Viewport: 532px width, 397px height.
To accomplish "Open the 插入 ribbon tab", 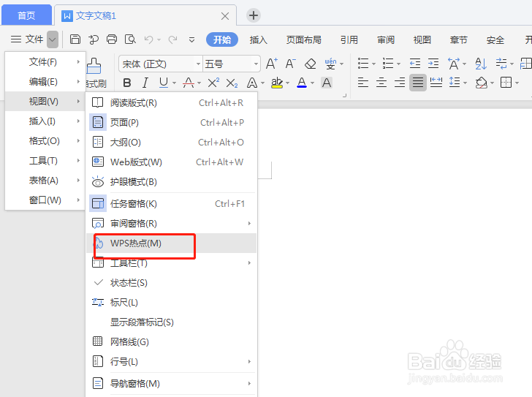I will (258, 39).
